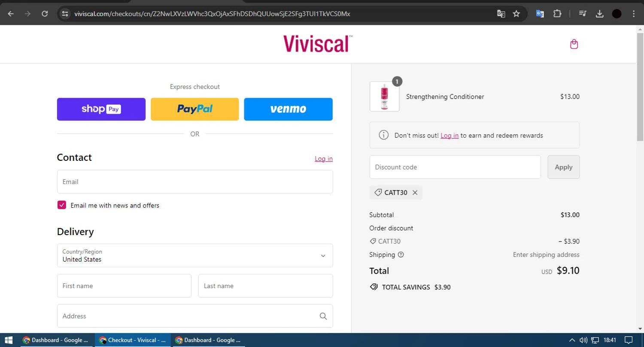Open the Windows Start menu
644x347 pixels.
coord(9,340)
